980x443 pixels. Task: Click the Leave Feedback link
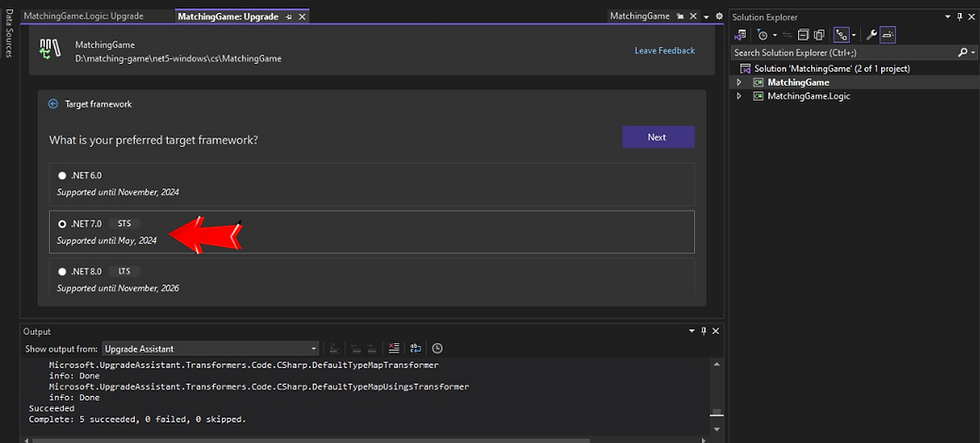tap(664, 51)
